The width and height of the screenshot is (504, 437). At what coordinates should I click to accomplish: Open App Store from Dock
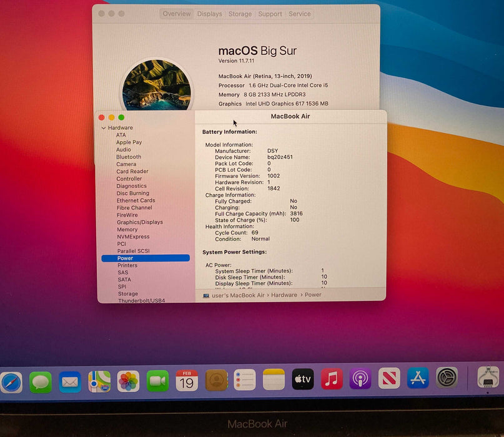coord(418,378)
